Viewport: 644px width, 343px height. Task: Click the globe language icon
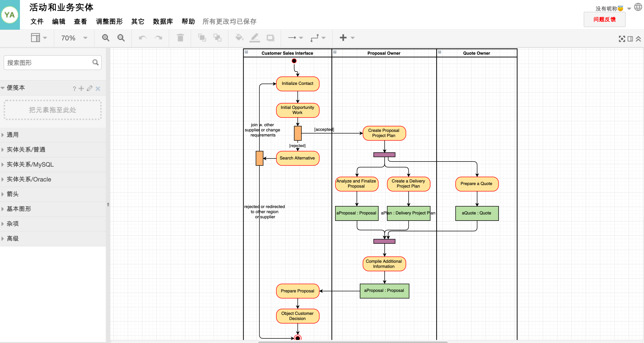(x=638, y=7)
